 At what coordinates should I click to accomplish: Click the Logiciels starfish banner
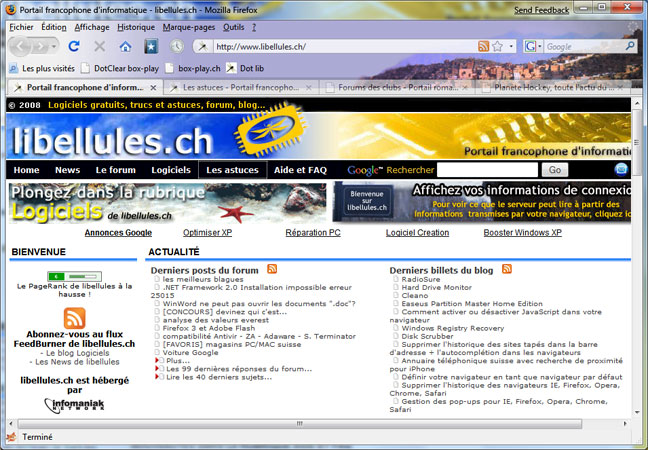click(168, 203)
